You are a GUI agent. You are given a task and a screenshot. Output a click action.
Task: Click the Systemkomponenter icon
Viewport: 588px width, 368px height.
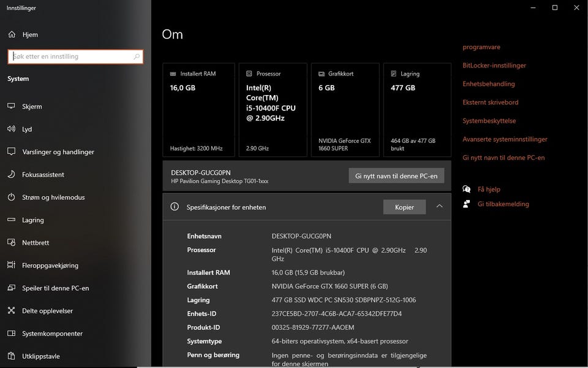pyautogui.click(x=11, y=334)
